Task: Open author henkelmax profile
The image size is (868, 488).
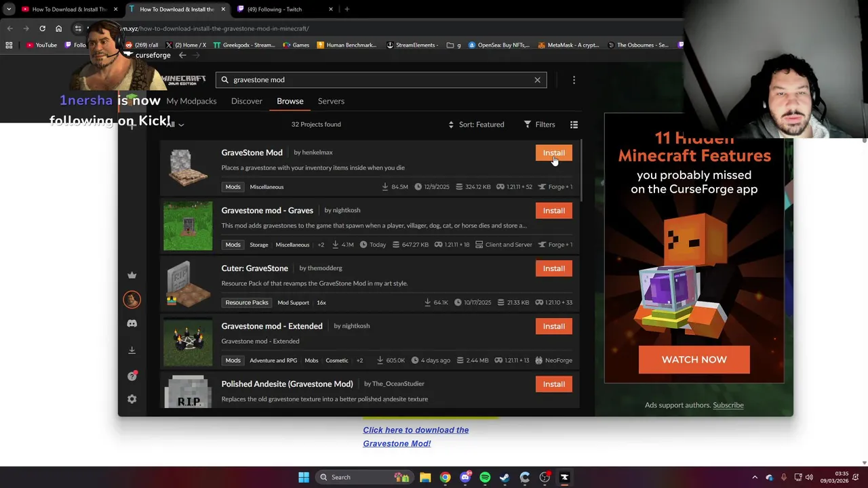Action: tap(317, 152)
